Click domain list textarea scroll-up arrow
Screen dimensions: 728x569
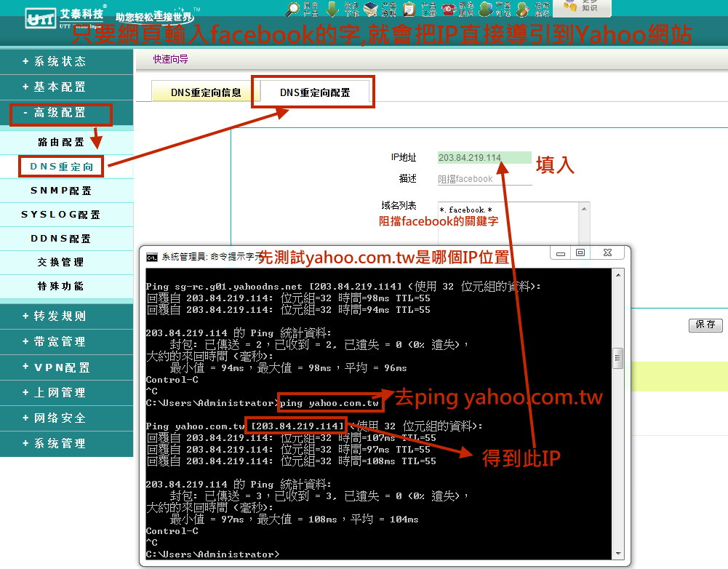584,210
